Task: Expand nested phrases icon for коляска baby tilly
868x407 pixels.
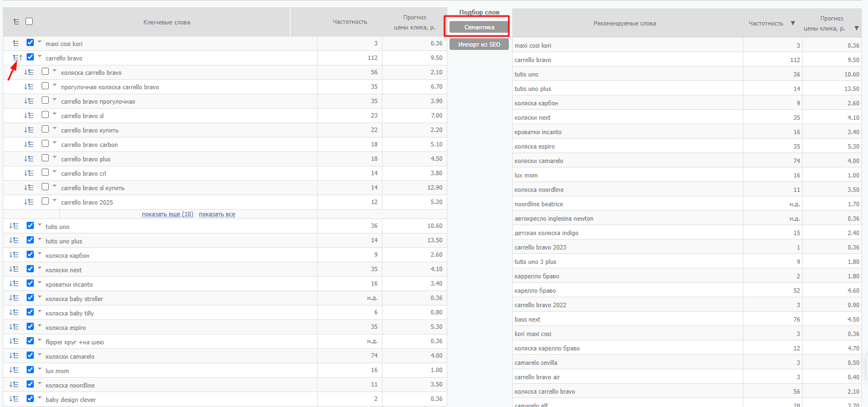Action: (x=14, y=312)
